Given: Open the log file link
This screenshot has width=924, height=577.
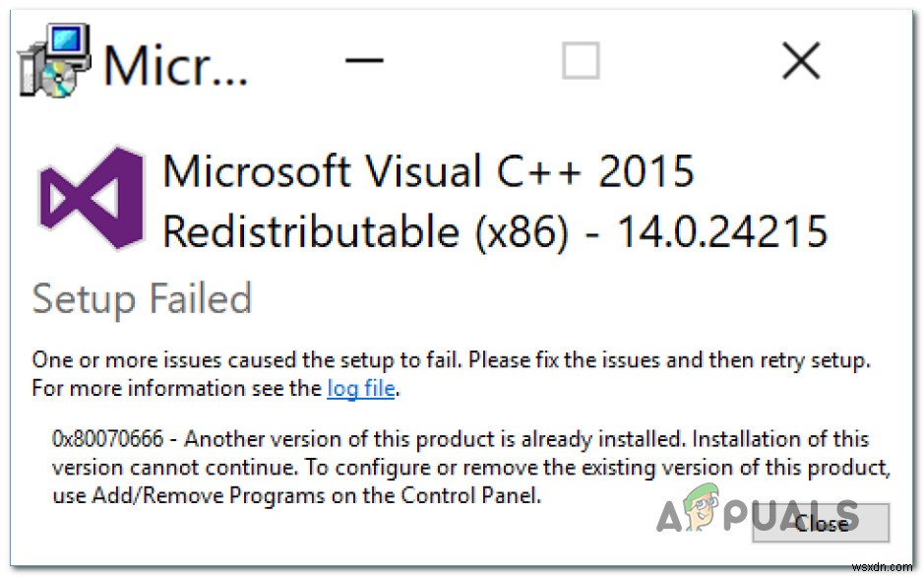Looking at the screenshot, I should [360, 388].
